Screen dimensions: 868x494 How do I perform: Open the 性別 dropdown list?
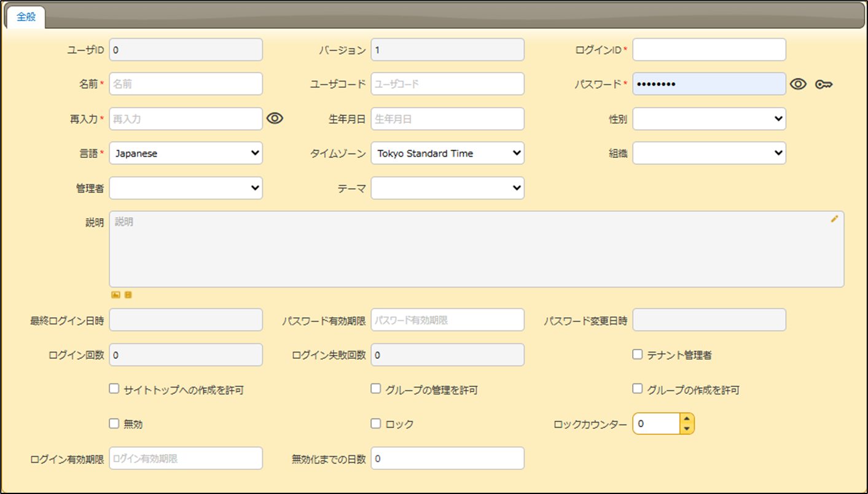point(709,119)
